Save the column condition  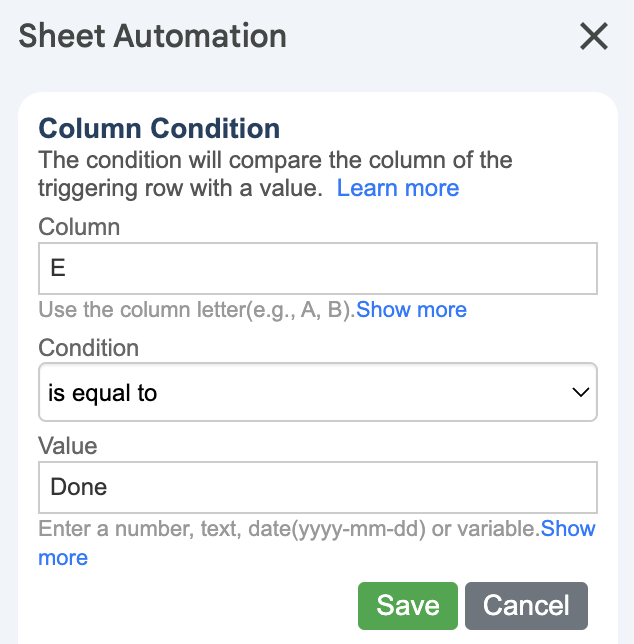point(407,605)
